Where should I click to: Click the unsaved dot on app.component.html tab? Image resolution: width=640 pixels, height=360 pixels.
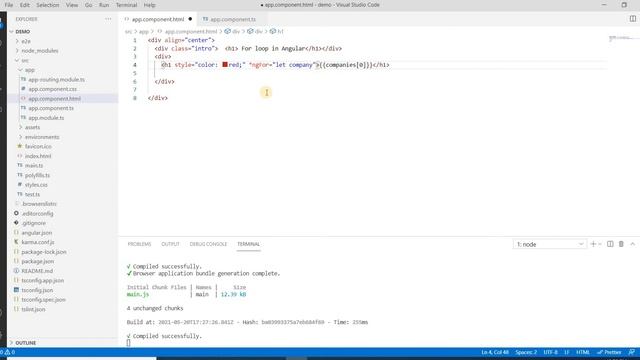click(190, 19)
